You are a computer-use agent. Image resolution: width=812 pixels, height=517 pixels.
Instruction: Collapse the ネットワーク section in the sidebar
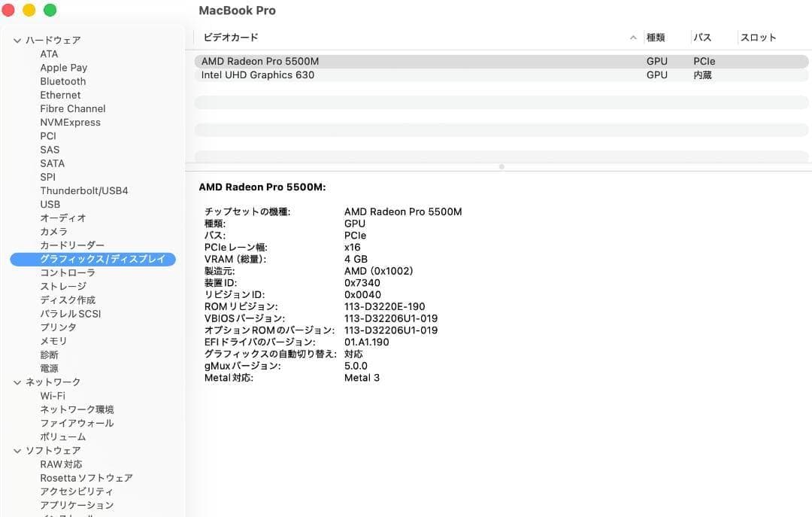pyautogui.click(x=17, y=382)
